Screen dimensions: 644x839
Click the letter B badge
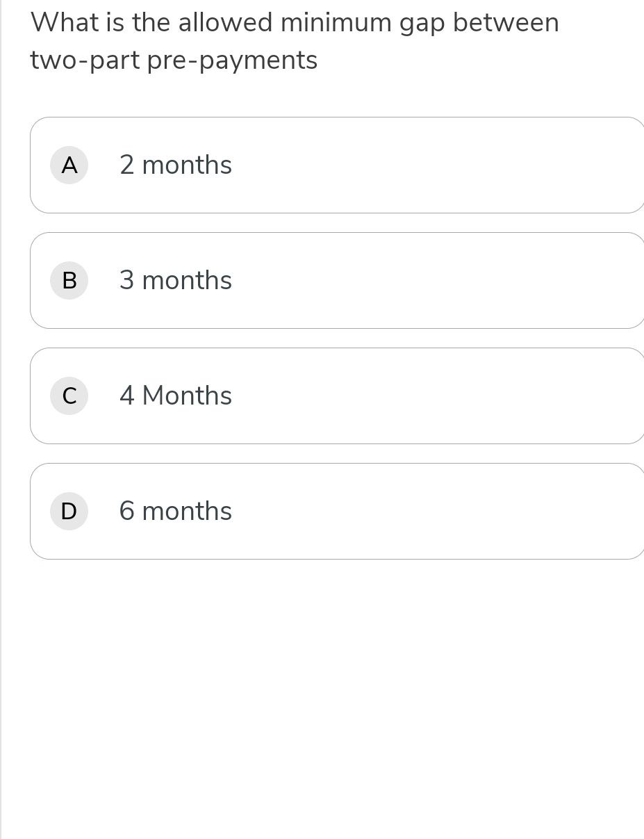[69, 281]
